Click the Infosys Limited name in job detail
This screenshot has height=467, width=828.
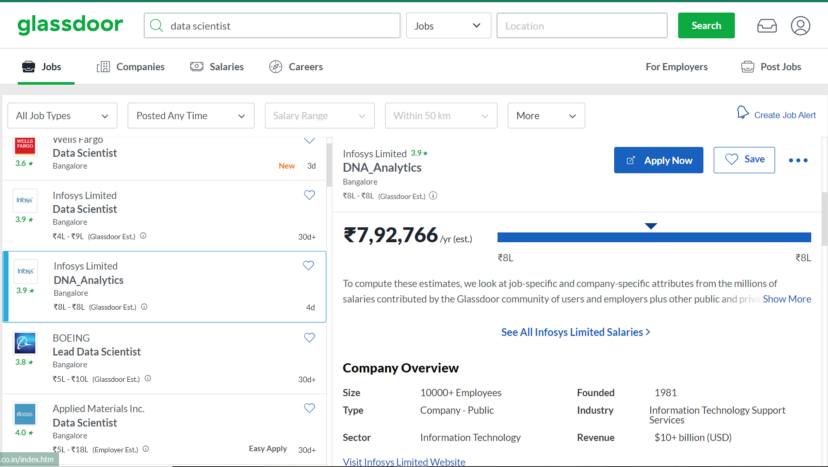coord(374,154)
